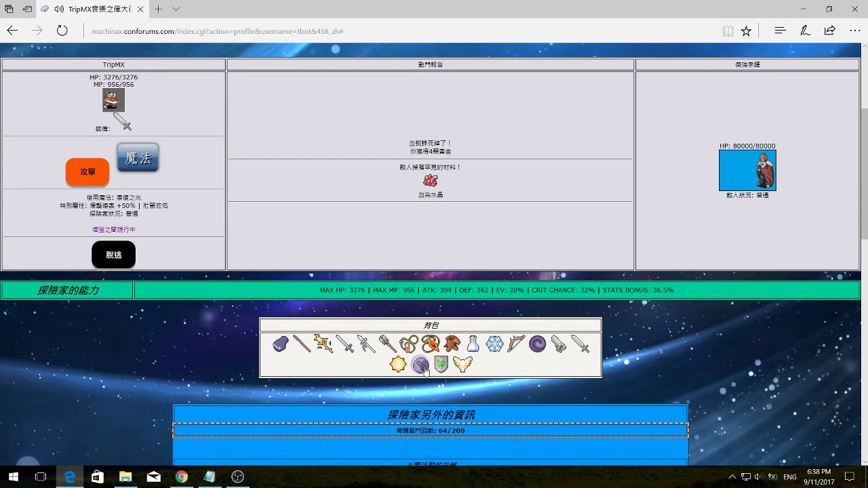
Task: Click the 背包 backpack header
Action: pos(431,325)
